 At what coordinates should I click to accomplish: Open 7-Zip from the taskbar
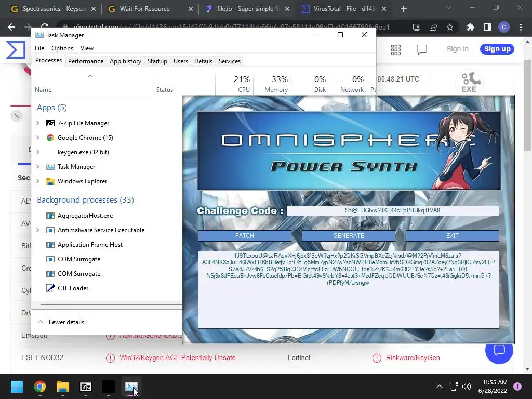86,387
